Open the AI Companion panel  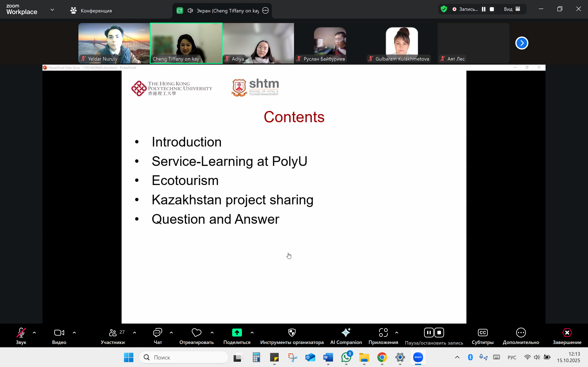346,333
